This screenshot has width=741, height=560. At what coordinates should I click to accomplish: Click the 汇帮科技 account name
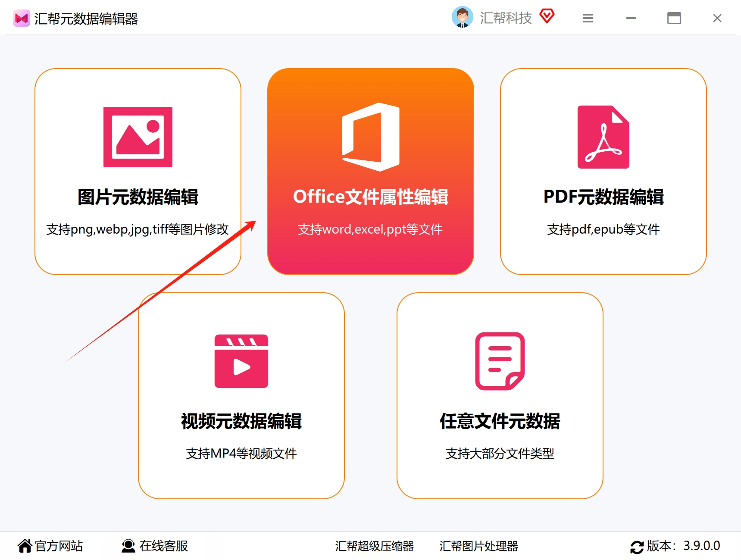506,18
